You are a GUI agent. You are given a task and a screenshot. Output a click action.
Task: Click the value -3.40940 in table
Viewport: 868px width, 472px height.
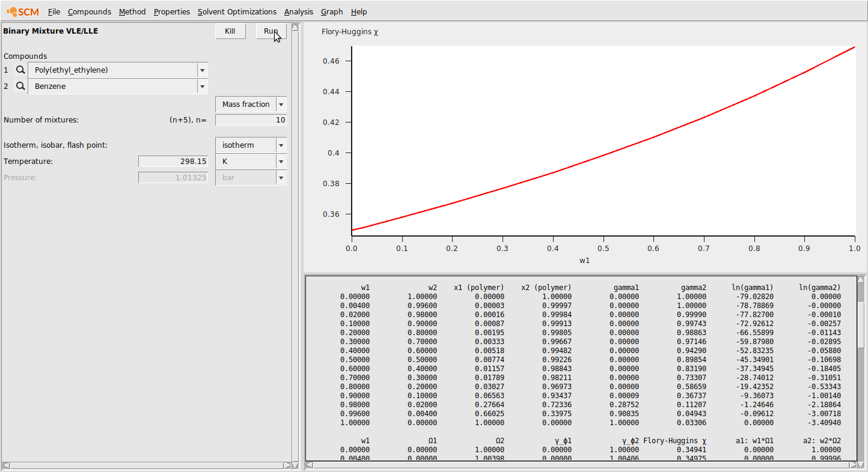pos(824,423)
